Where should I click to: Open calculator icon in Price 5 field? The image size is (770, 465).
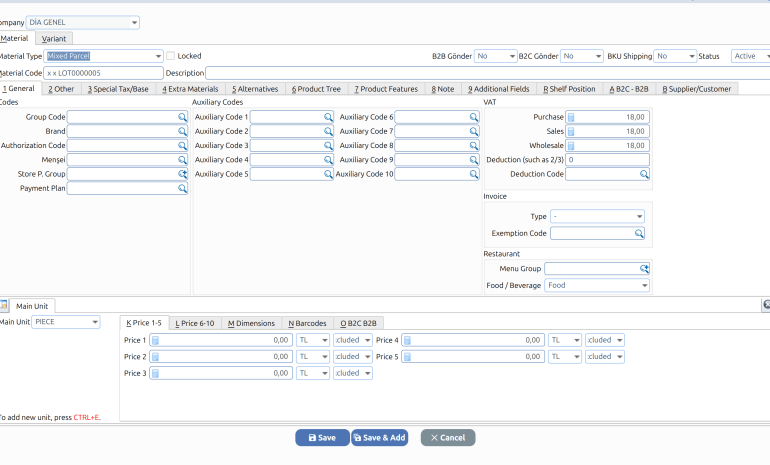point(407,357)
